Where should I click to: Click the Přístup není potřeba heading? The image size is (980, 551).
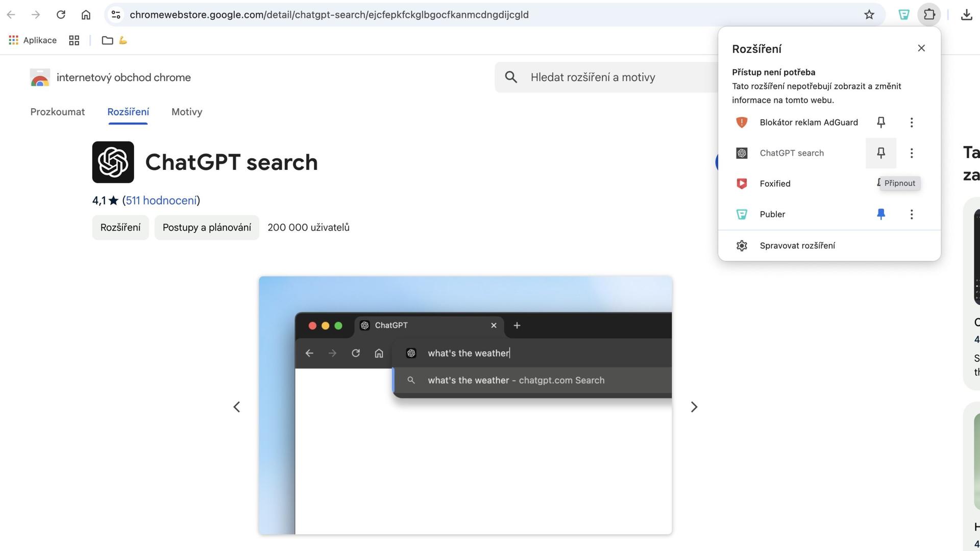coord(773,72)
